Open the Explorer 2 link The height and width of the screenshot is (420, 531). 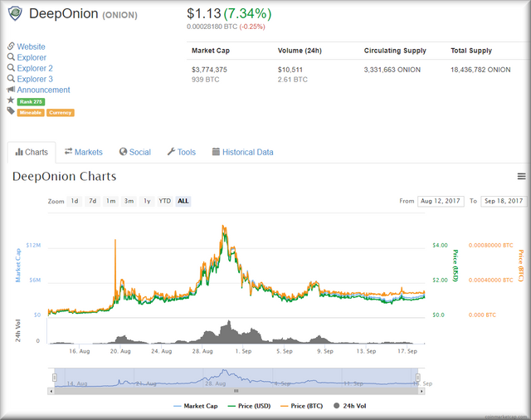(35, 68)
